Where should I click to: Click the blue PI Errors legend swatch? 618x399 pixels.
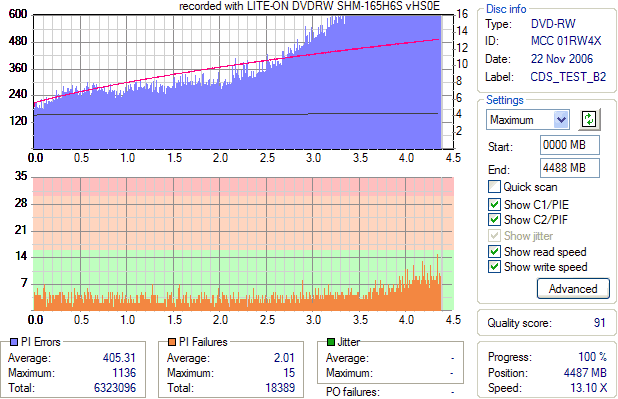tap(14, 342)
